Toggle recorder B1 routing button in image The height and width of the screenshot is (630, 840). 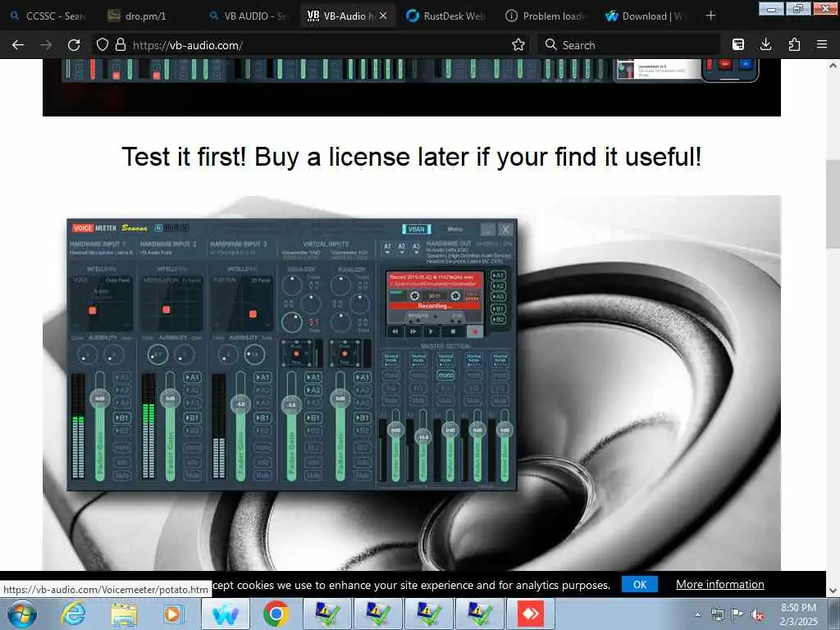point(498,309)
